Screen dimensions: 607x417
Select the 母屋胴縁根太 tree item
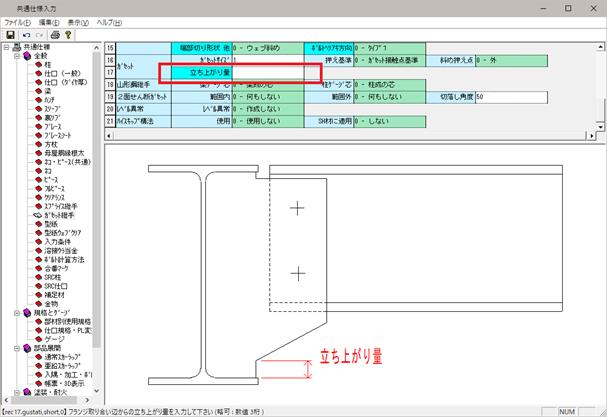[64, 153]
